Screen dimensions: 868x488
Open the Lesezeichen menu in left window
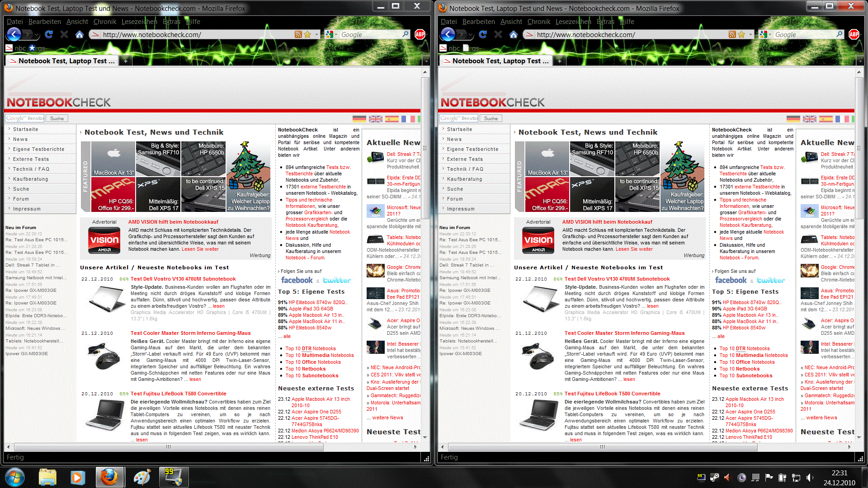tap(139, 21)
